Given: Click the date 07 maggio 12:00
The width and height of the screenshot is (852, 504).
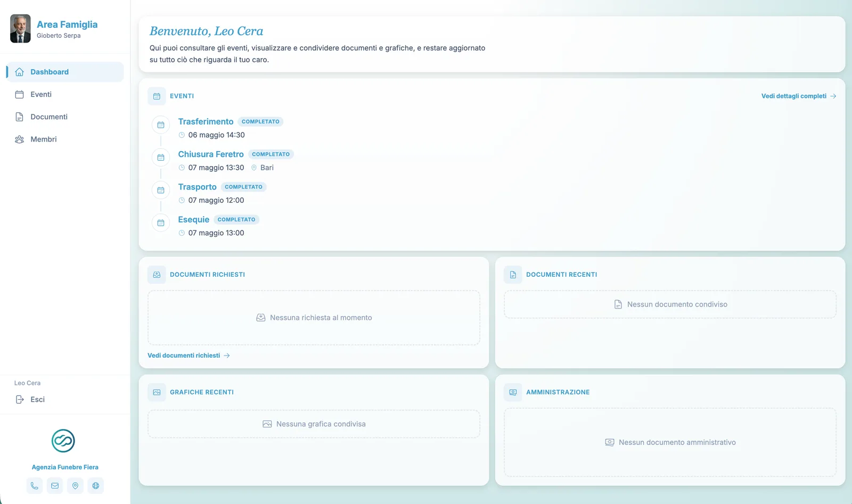Looking at the screenshot, I should tap(216, 200).
